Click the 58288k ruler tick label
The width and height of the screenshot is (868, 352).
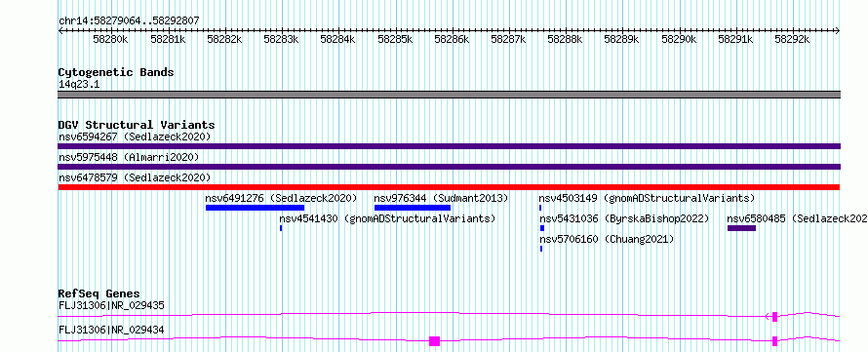point(565,40)
